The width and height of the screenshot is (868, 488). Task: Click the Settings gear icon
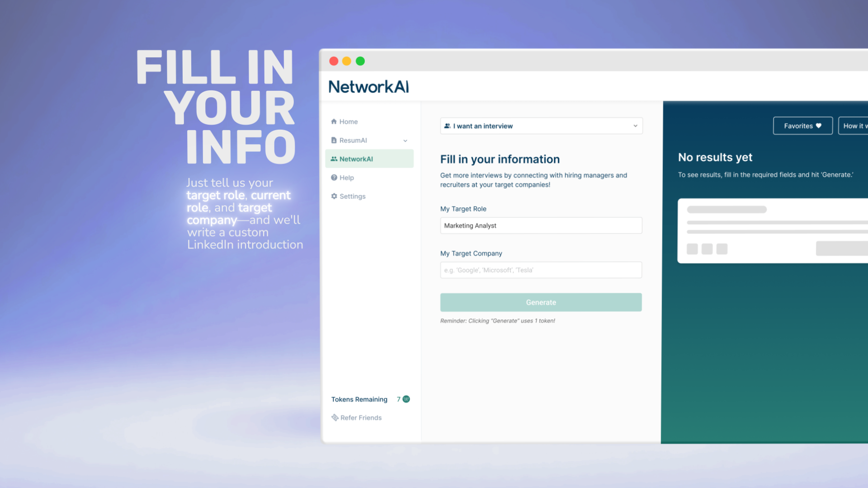click(334, 196)
